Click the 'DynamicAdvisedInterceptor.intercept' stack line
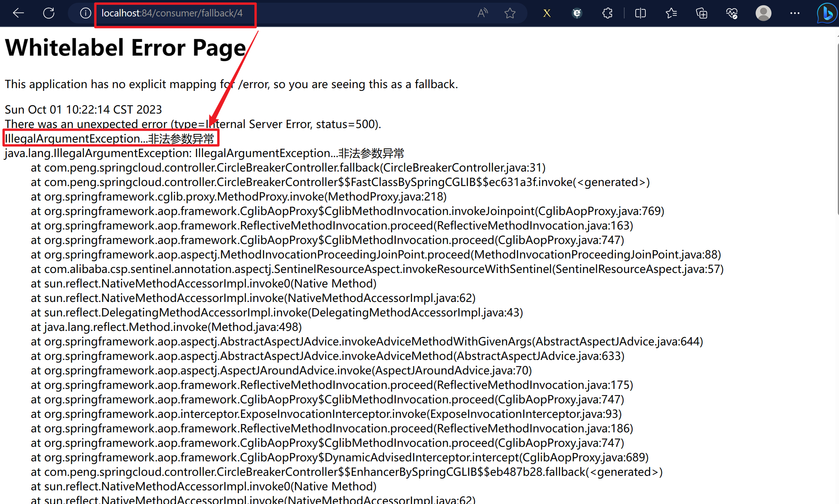839x504 pixels. tap(340, 457)
